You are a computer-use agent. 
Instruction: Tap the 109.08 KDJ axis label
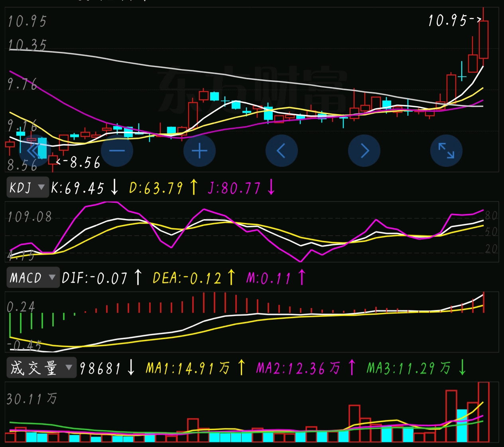click(x=30, y=217)
